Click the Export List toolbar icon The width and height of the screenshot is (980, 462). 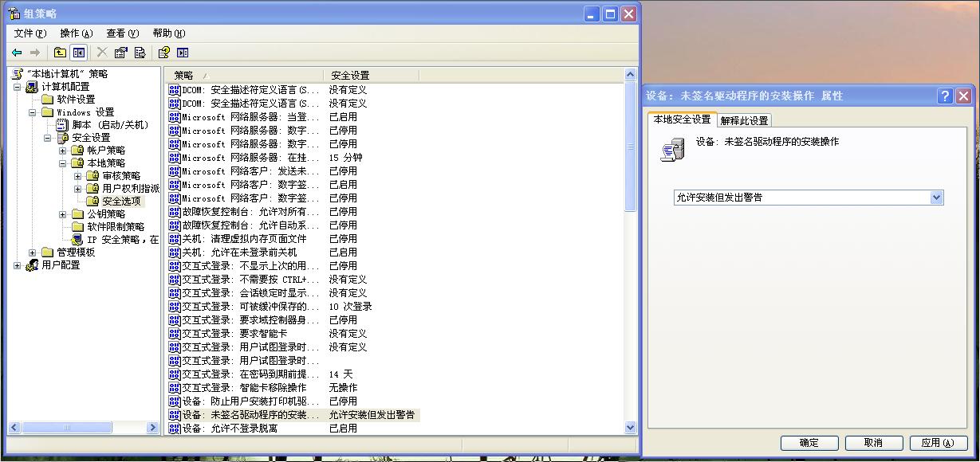point(139,53)
